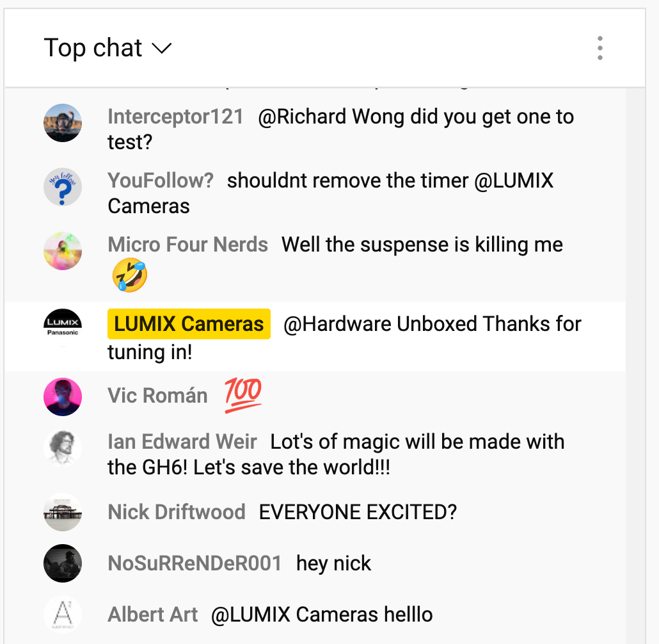Click NoSuRReNDeR001's dark avatar

(x=63, y=563)
